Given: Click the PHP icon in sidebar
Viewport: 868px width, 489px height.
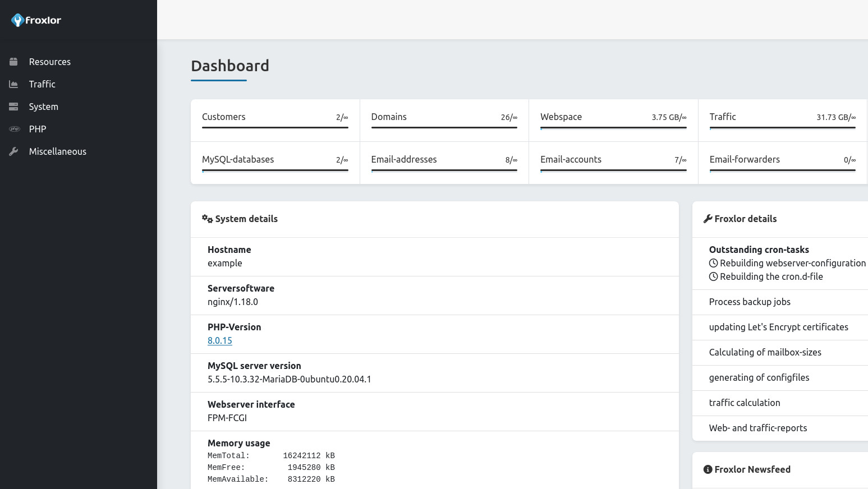Looking at the screenshot, I should click(x=14, y=129).
